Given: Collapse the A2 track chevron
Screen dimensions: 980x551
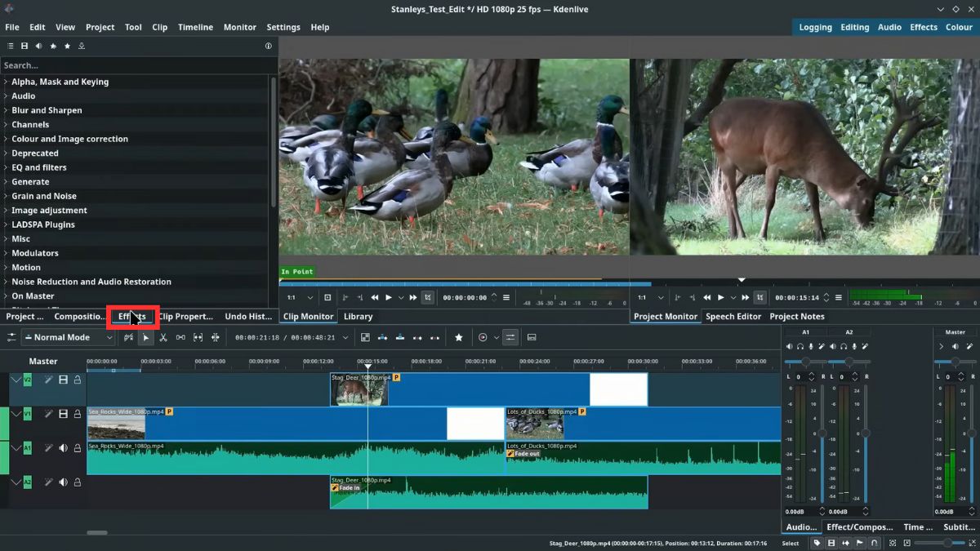Looking at the screenshot, I should tap(16, 482).
